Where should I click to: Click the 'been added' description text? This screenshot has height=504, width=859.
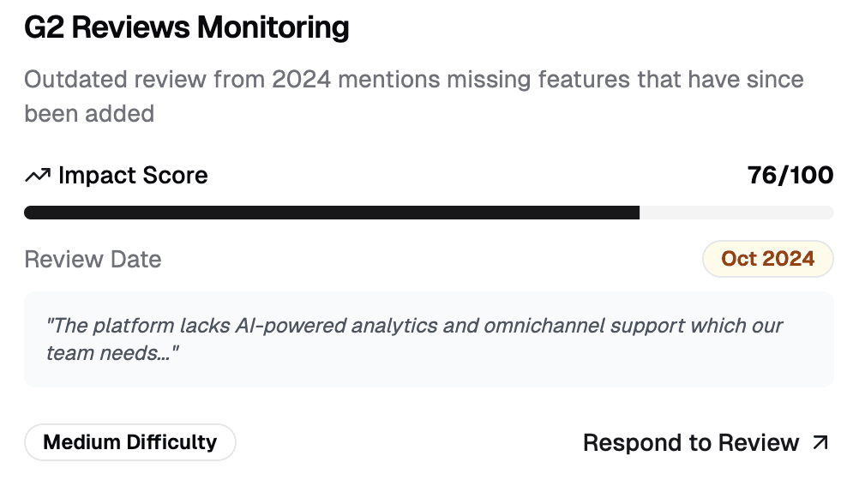pos(89,114)
